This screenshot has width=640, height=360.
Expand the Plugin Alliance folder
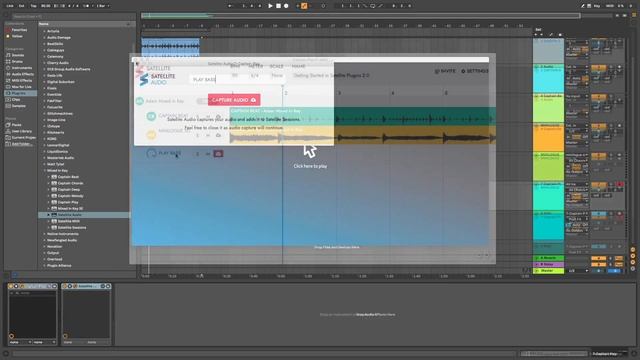click(x=44, y=266)
